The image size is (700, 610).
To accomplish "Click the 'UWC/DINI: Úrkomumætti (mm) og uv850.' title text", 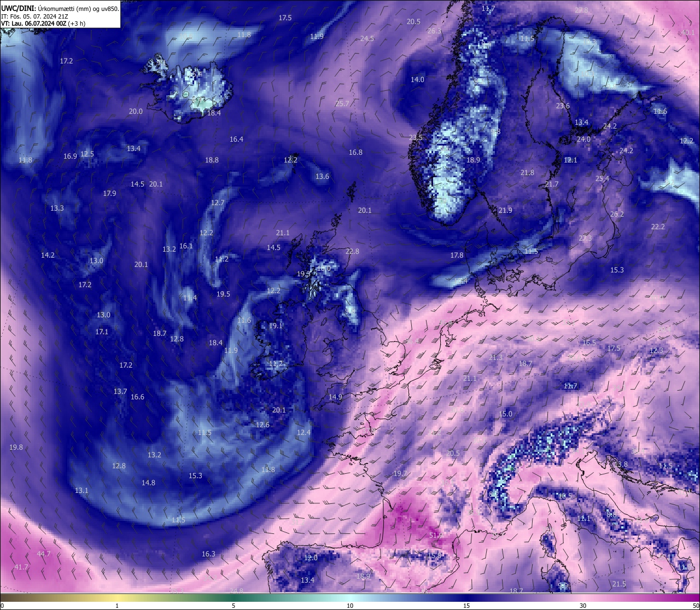I will [60, 9].
